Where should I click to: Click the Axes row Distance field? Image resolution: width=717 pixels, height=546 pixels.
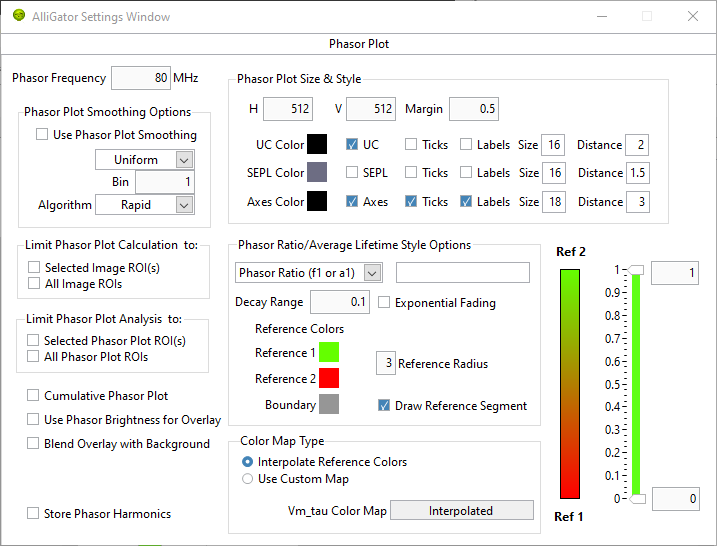coord(637,202)
